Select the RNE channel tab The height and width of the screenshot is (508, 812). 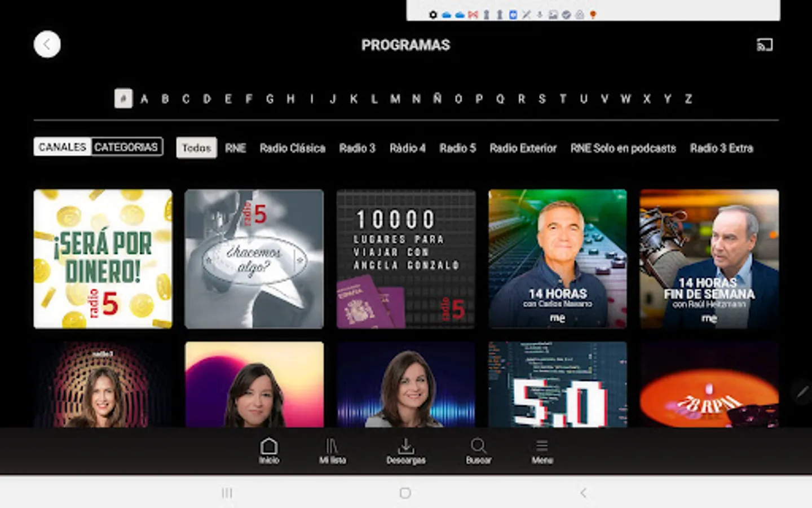235,148
